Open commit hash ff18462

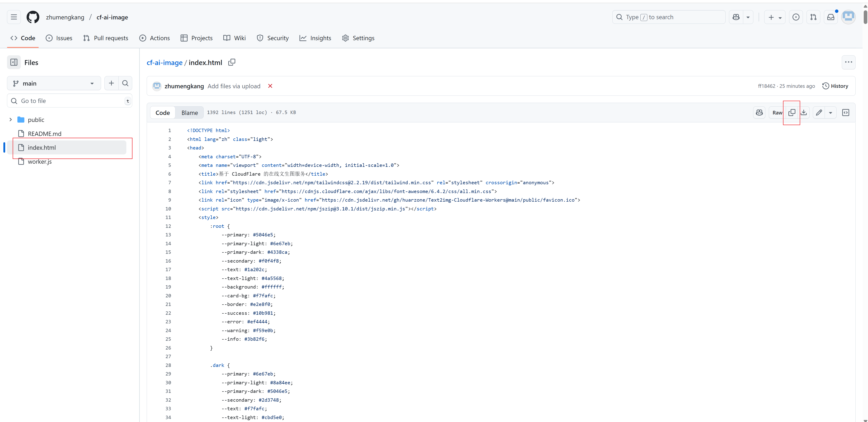click(767, 86)
